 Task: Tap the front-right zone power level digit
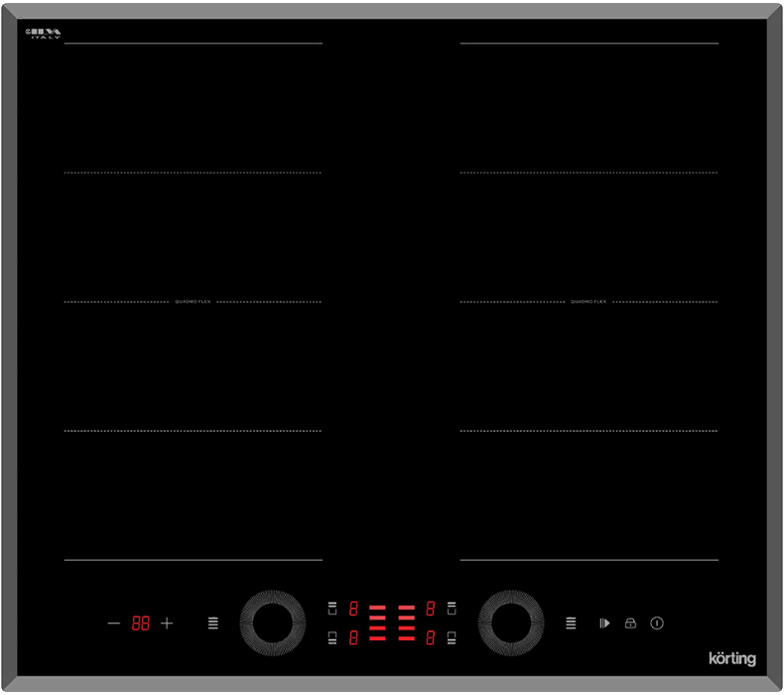[431, 637]
